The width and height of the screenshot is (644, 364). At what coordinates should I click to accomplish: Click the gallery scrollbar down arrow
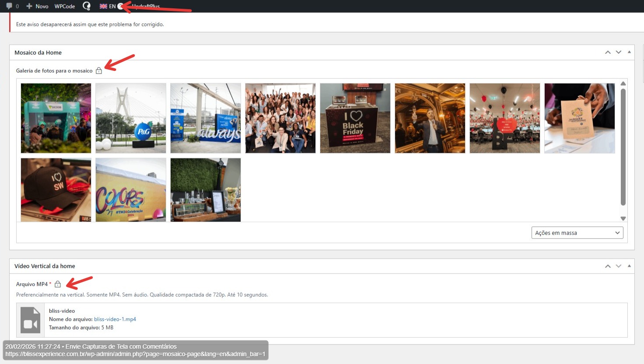point(623,218)
